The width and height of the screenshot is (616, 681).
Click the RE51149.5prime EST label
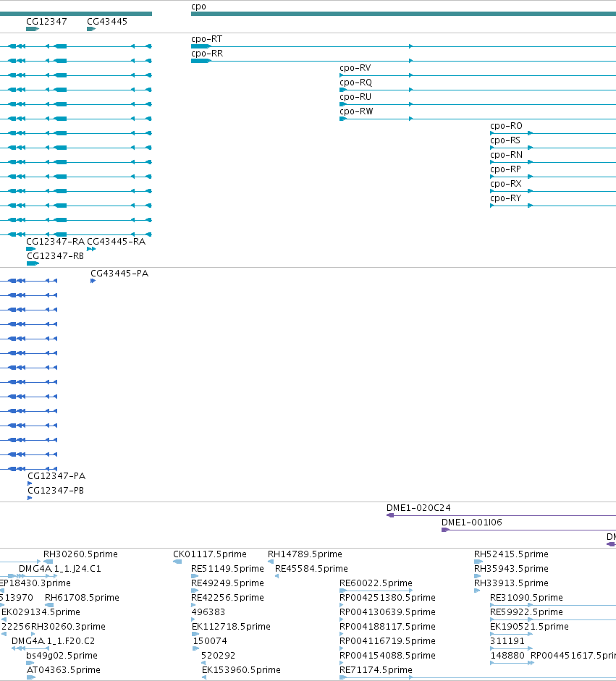[x=227, y=569]
